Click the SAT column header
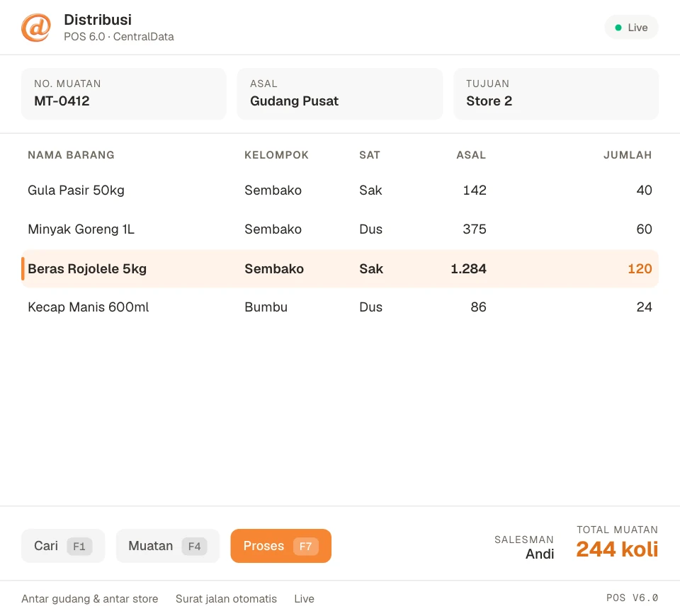The height and width of the screenshot is (616, 680). tap(370, 155)
